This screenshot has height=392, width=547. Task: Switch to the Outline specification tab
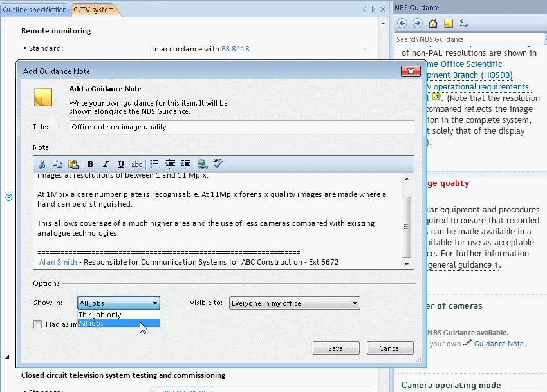(x=35, y=10)
